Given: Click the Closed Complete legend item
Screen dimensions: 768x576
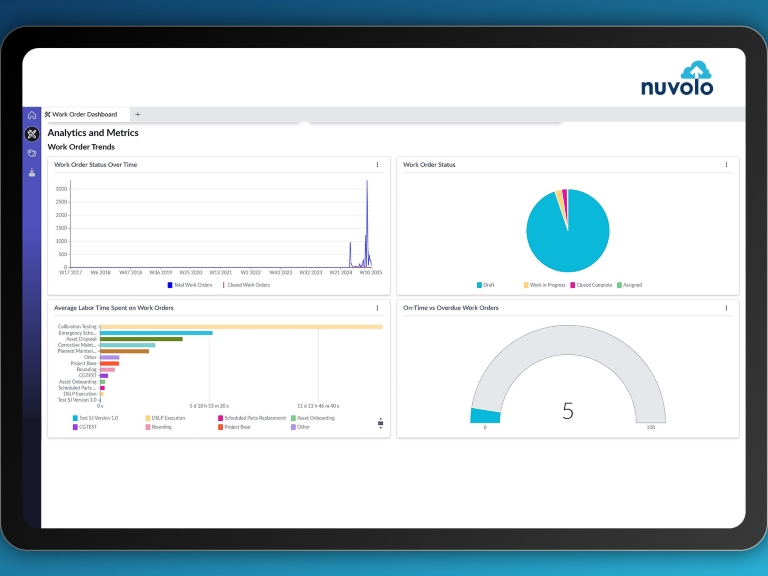Looking at the screenshot, I should click(x=591, y=285).
